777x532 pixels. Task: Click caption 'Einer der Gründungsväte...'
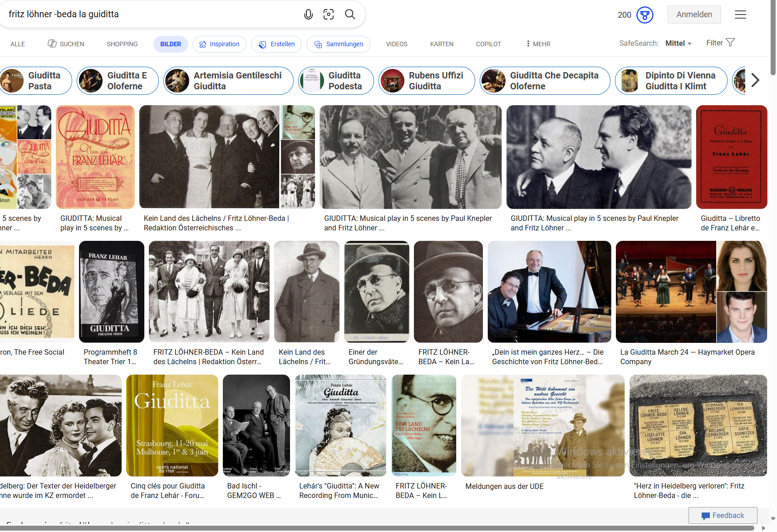pos(376,357)
